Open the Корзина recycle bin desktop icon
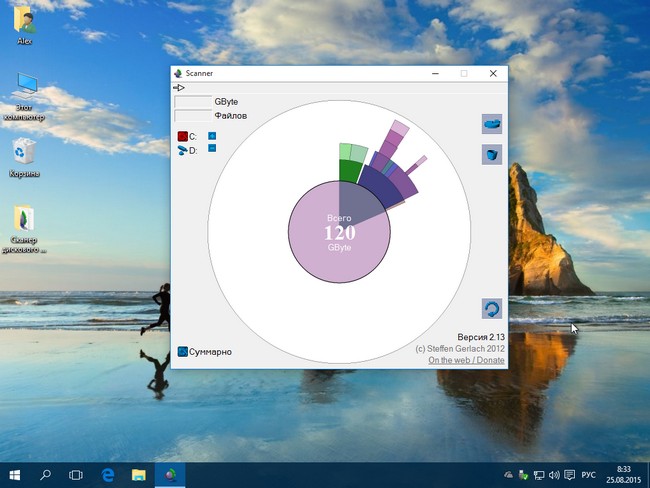Image resolution: width=650 pixels, height=488 pixels. click(25, 152)
